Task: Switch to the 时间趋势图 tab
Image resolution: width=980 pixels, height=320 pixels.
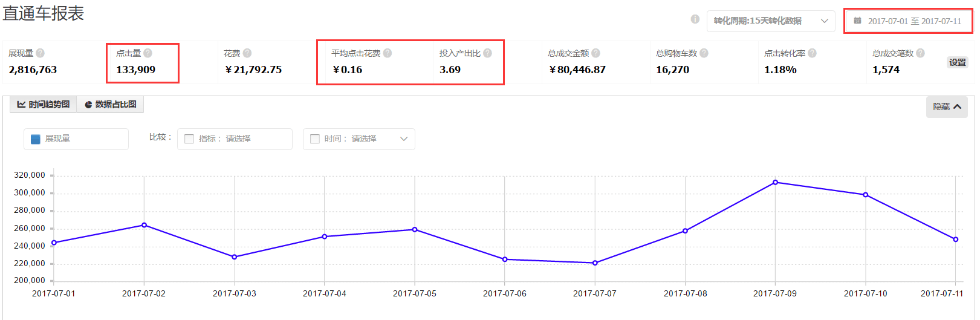Action: (x=44, y=105)
